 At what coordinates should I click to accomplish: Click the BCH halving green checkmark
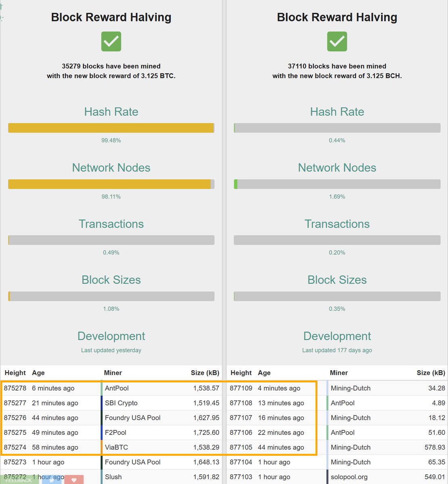tap(337, 42)
